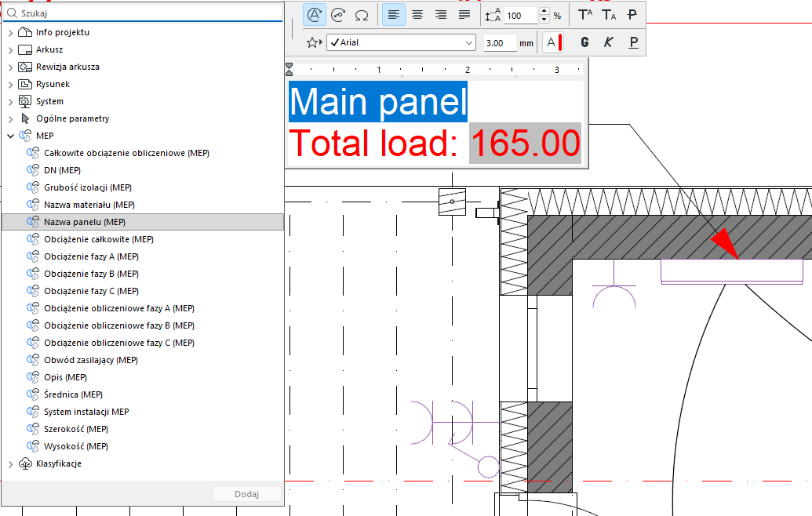The image size is (812, 516).
Task: Click the search magnifier icon
Action: [12, 13]
